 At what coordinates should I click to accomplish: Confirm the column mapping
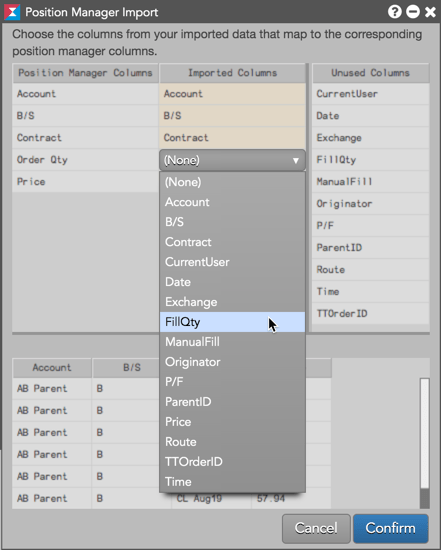click(x=390, y=528)
